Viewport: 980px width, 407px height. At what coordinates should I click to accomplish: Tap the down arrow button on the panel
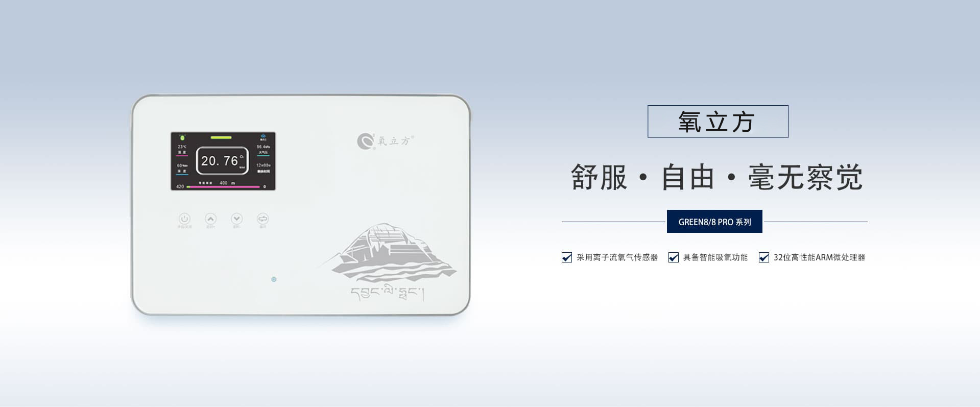tap(236, 219)
